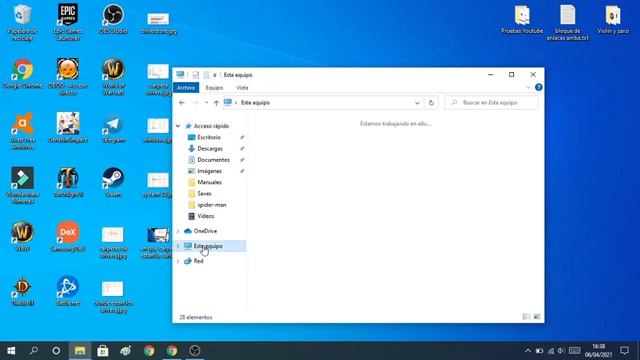This screenshot has height=360, width=640.
Task: Open File Explorer from the taskbar
Action: point(80,351)
